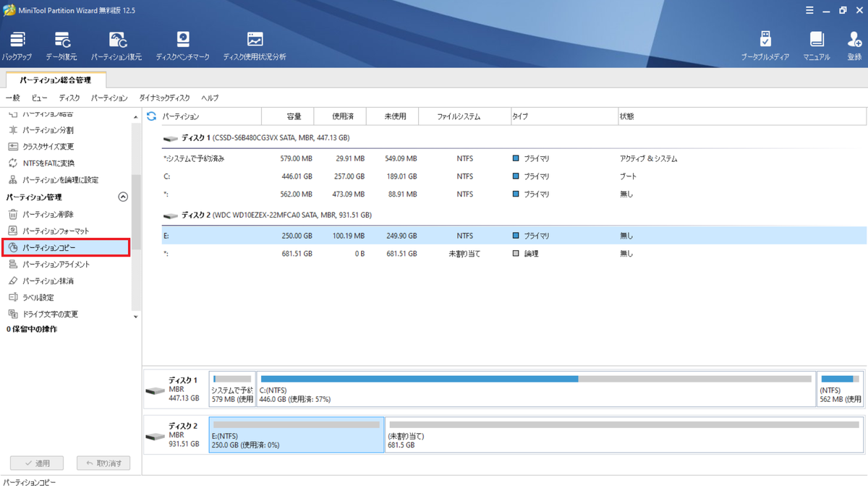
Task: Select C:(NTFS) block in disk map
Action: [x=536, y=389]
